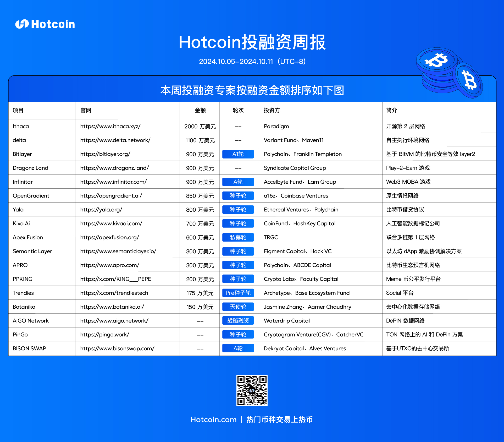Screen dimensions: 504x442
Task: Click the 种子轮 badge in OpenGradient row
Action: point(238,196)
